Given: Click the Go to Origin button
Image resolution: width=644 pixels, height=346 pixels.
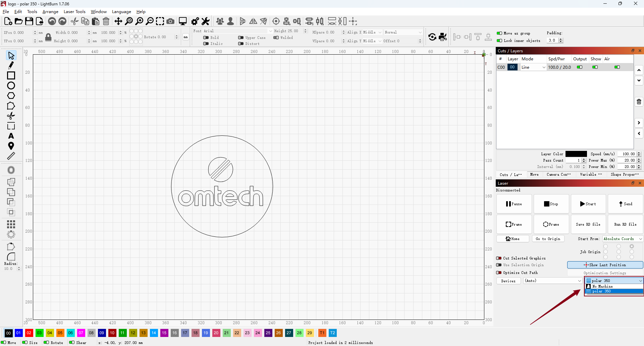Looking at the screenshot, I should point(548,239).
